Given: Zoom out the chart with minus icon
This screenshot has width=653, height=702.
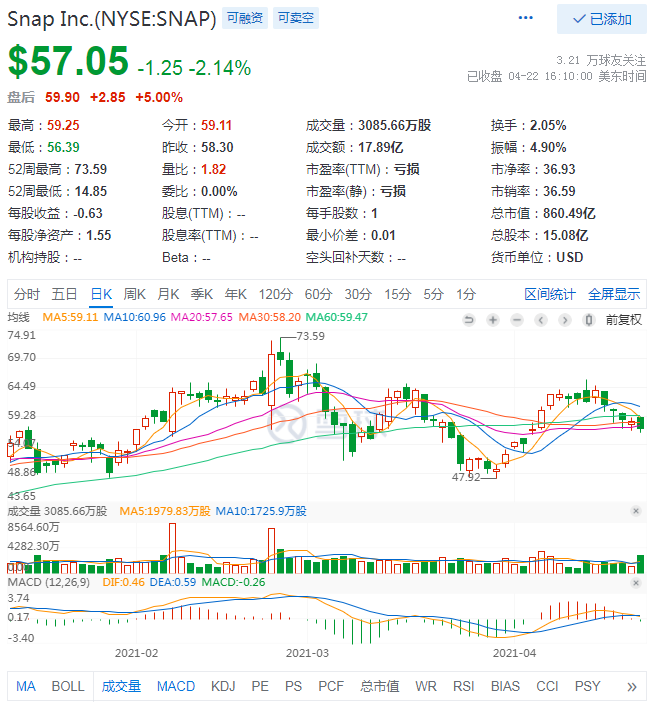Looking at the screenshot, I should pyautogui.click(x=517, y=320).
